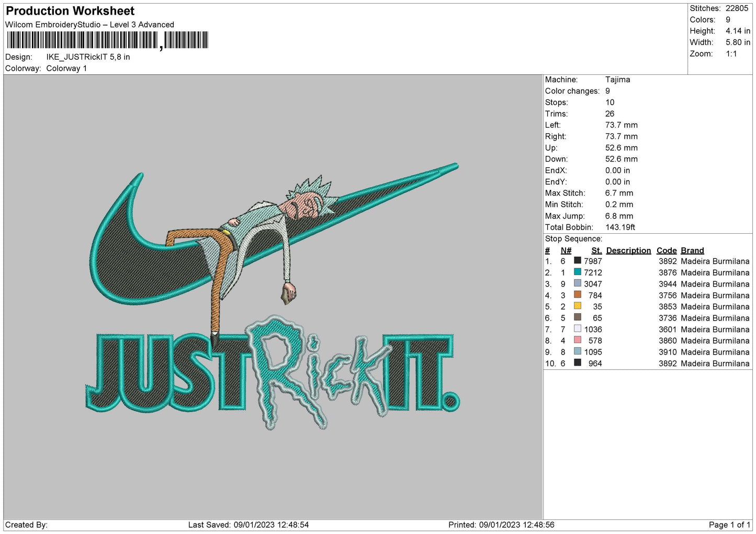This screenshot has width=756, height=534.
Task: Click the teal color swatch in stop 2
Action: [x=577, y=272]
